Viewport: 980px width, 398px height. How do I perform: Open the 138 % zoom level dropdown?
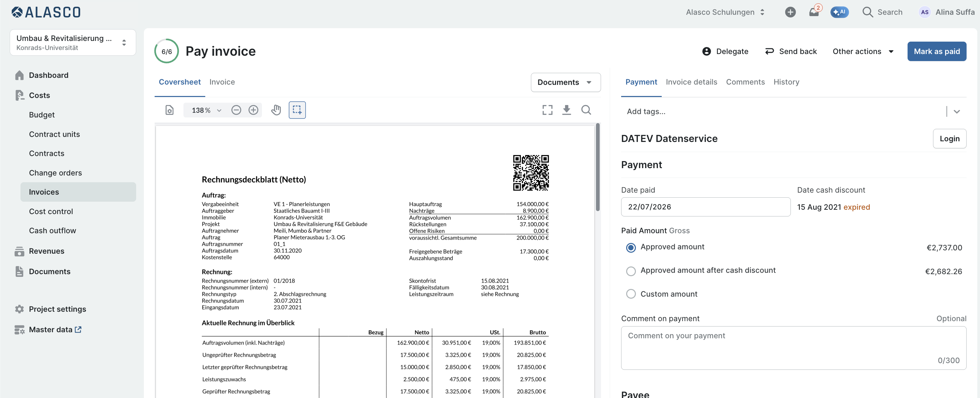[207, 110]
